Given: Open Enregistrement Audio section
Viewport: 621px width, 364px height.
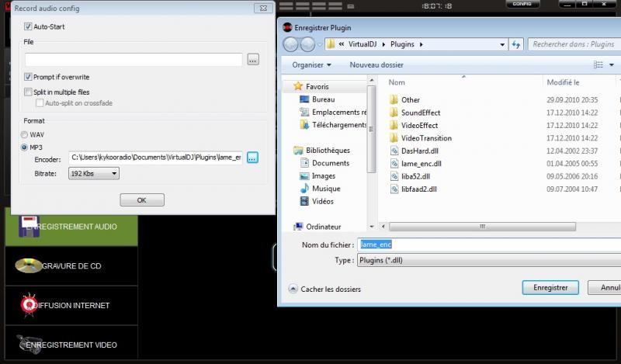Looking at the screenshot, I should 71,227.
